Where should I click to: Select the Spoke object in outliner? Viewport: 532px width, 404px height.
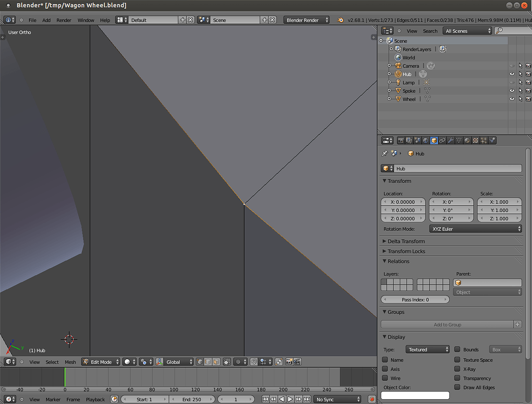pyautogui.click(x=409, y=91)
